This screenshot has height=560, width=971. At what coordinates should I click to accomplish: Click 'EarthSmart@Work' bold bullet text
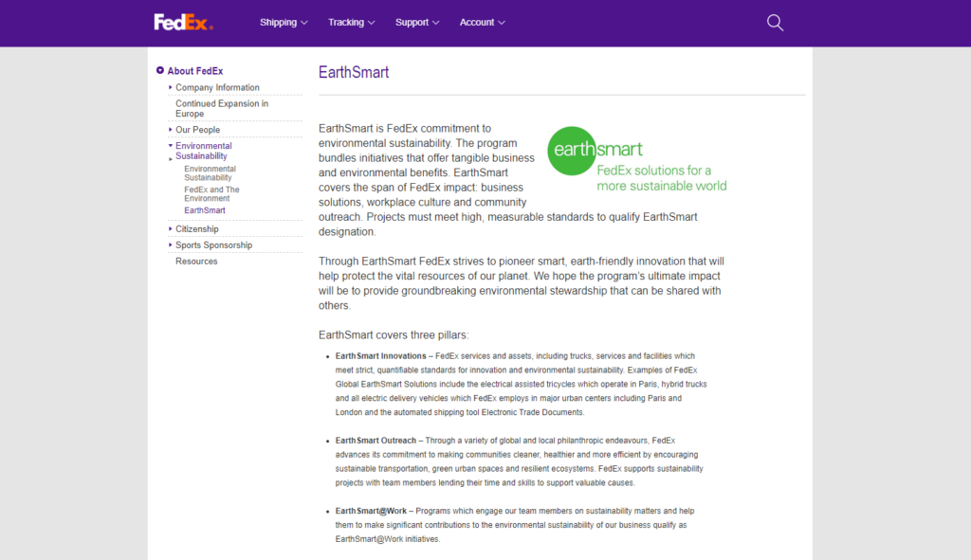(371, 511)
